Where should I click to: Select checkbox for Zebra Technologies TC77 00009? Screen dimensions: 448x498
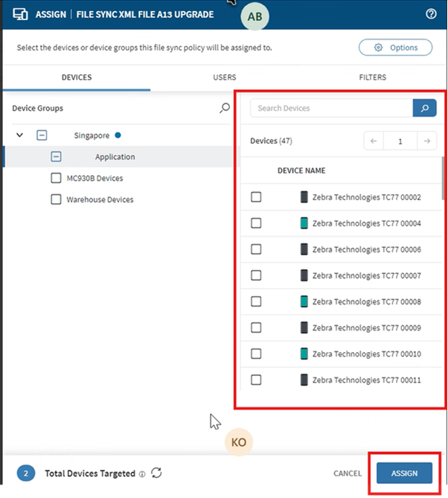coord(256,327)
